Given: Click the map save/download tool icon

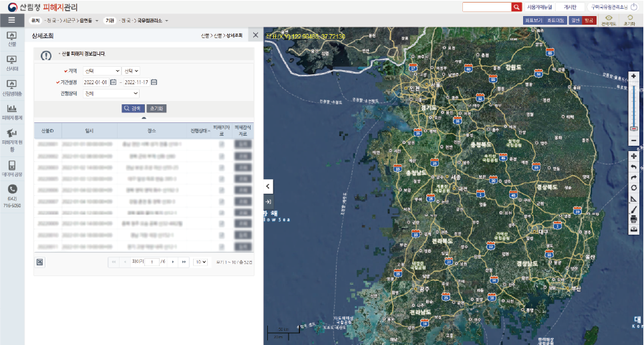Looking at the screenshot, I should tap(634, 229).
